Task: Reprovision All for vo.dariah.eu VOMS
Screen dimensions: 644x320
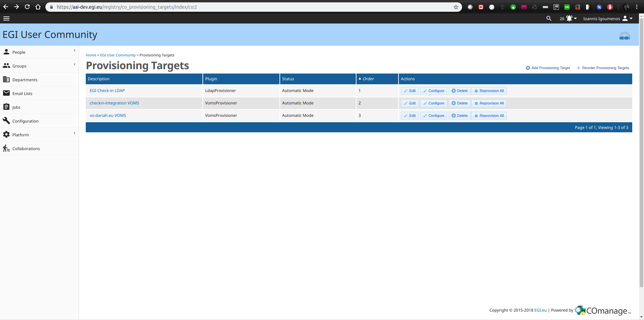Action: coord(489,116)
